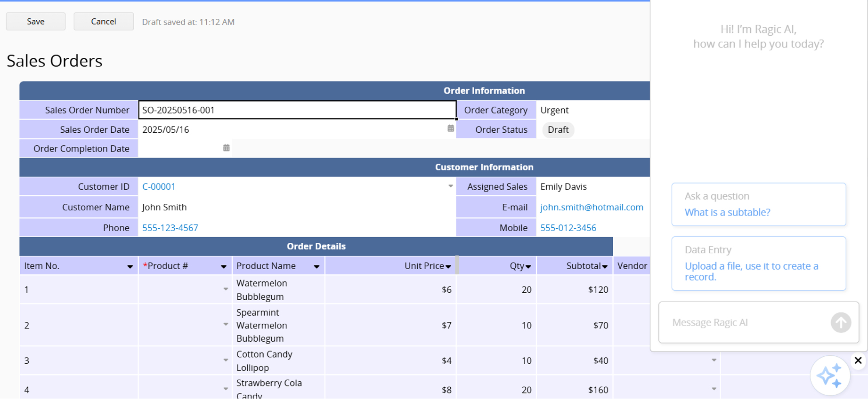Click the 'Draft saved at: 11:12 AM' status text
Screen dimensions: 868x400
pos(188,22)
